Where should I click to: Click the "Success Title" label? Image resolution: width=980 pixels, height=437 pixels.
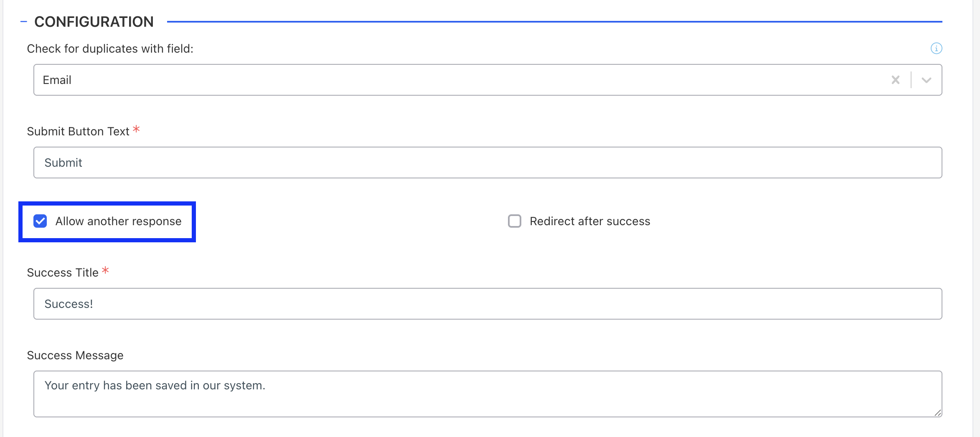63,273
